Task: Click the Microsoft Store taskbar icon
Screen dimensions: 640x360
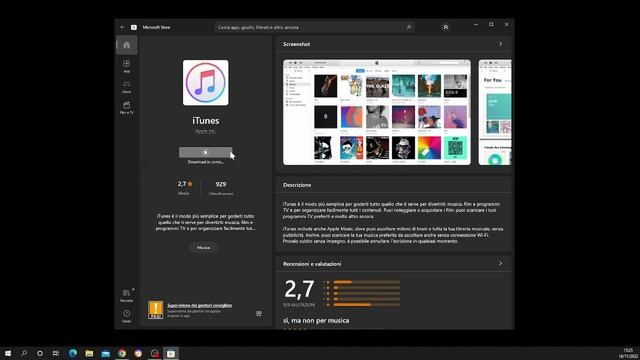Action: [171, 353]
